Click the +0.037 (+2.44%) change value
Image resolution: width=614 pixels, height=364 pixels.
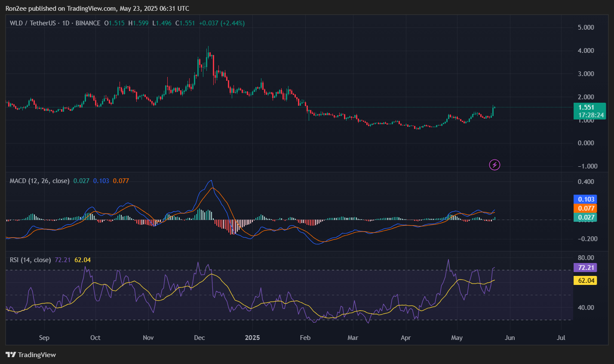[x=222, y=23]
